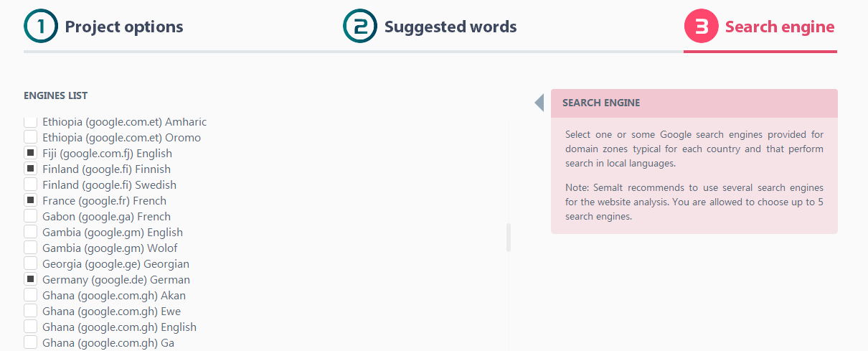Select the Search engine tab

coord(779,27)
